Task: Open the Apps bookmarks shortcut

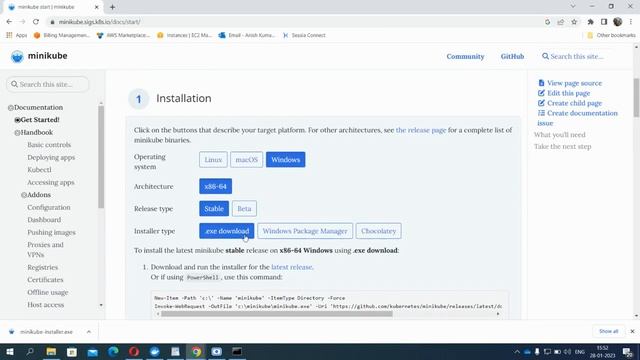Action: click(x=17, y=35)
